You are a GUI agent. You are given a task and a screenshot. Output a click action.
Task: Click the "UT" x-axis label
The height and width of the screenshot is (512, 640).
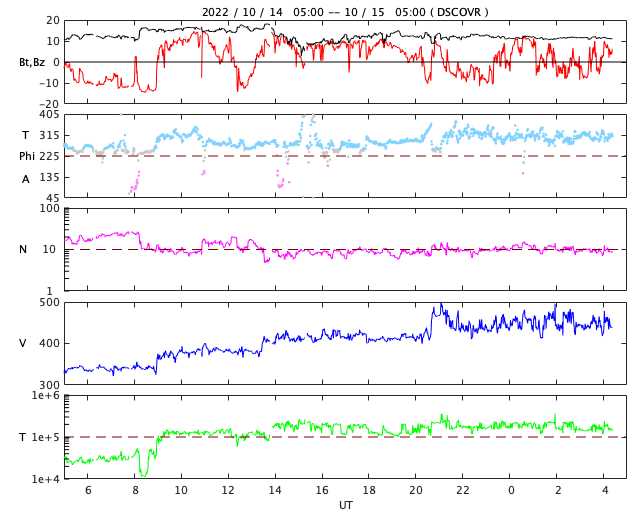[x=345, y=505]
